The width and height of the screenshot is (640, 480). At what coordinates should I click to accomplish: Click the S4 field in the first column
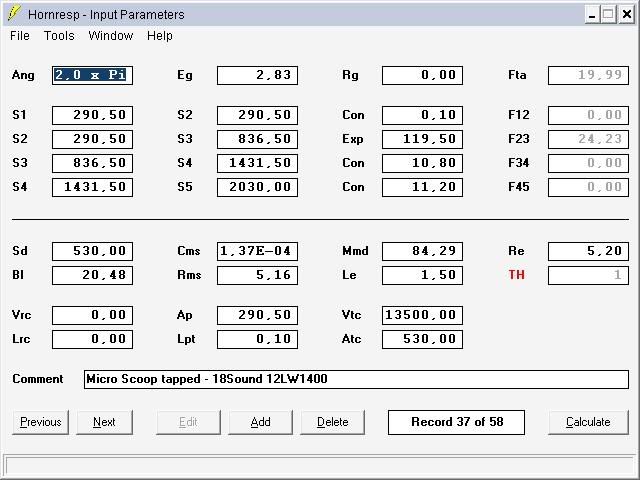pyautogui.click(x=92, y=187)
